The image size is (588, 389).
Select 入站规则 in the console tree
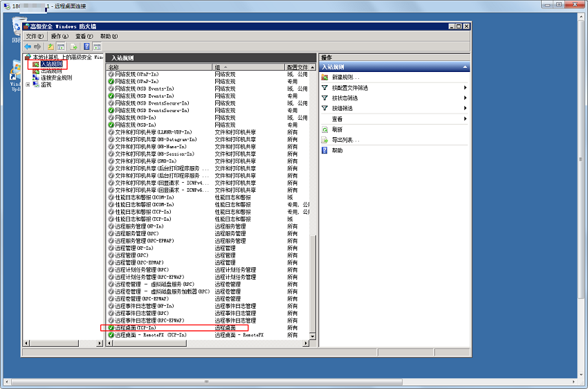coord(52,64)
